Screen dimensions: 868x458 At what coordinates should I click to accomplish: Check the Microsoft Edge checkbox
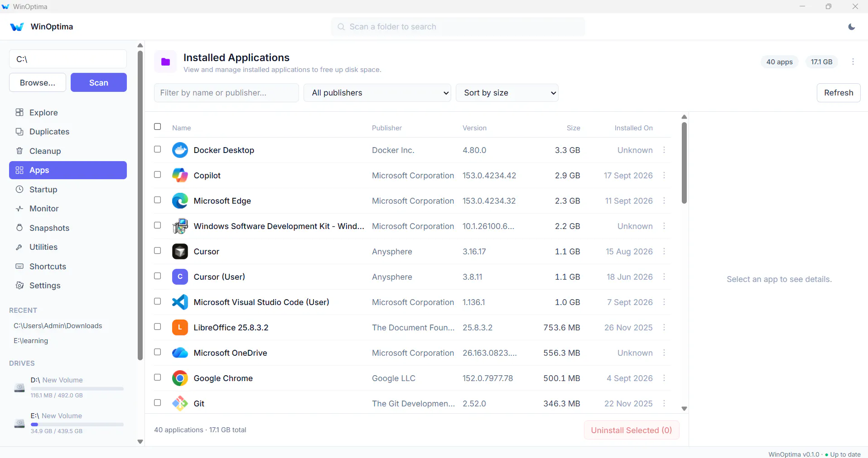coord(158,200)
